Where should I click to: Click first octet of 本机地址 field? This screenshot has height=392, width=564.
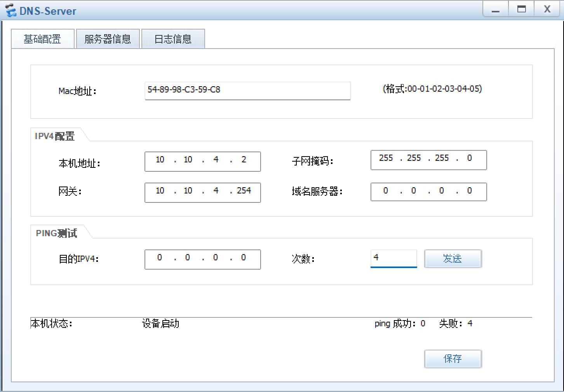click(x=160, y=160)
